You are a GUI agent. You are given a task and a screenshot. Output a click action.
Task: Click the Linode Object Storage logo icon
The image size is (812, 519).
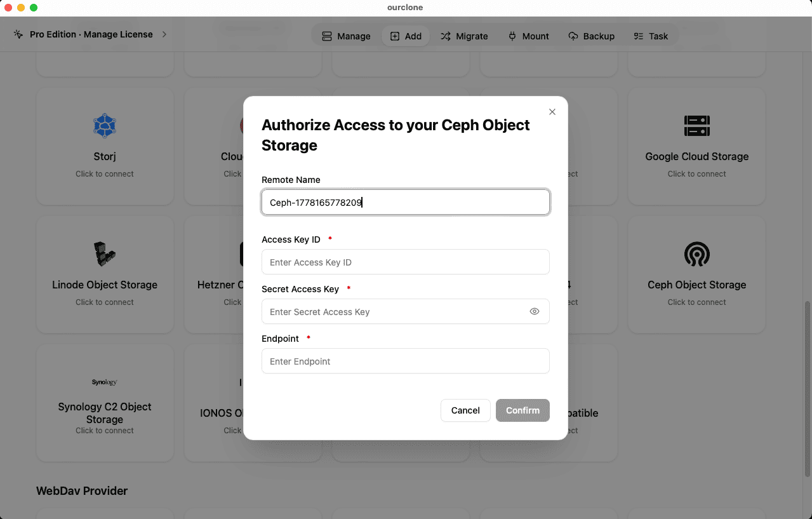[x=105, y=254]
